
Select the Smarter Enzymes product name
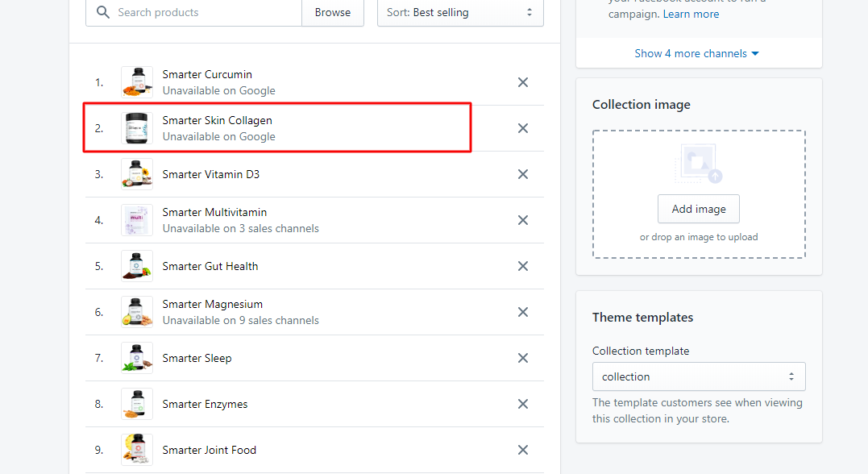(205, 404)
